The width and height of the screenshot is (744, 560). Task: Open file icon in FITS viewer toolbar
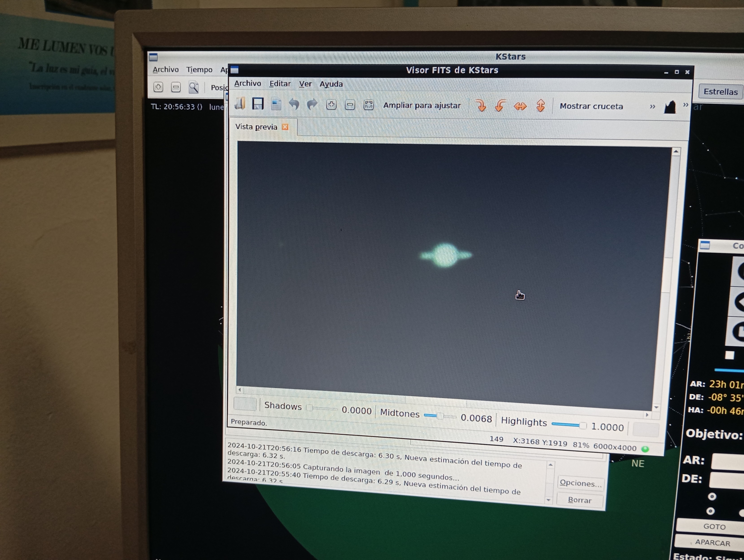click(240, 104)
